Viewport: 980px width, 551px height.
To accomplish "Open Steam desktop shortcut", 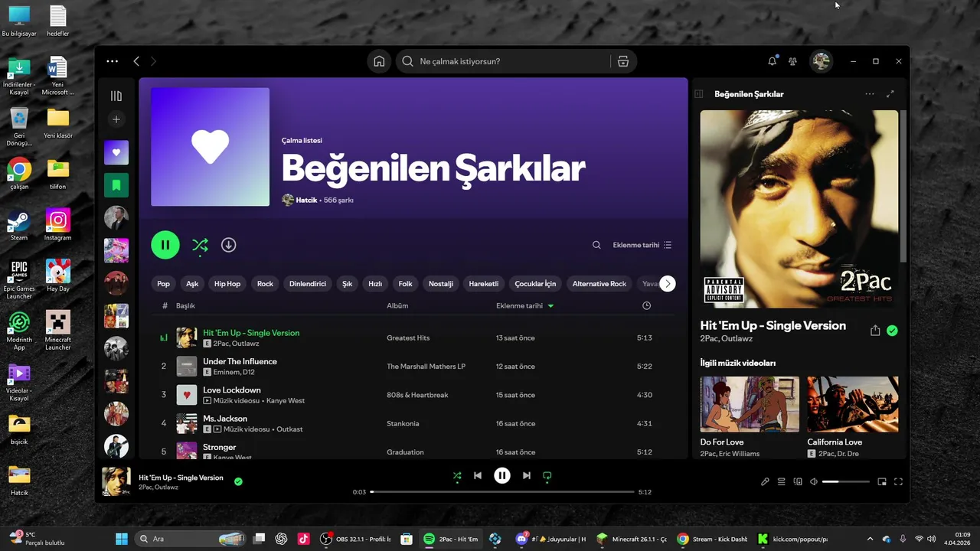I will [x=19, y=226].
